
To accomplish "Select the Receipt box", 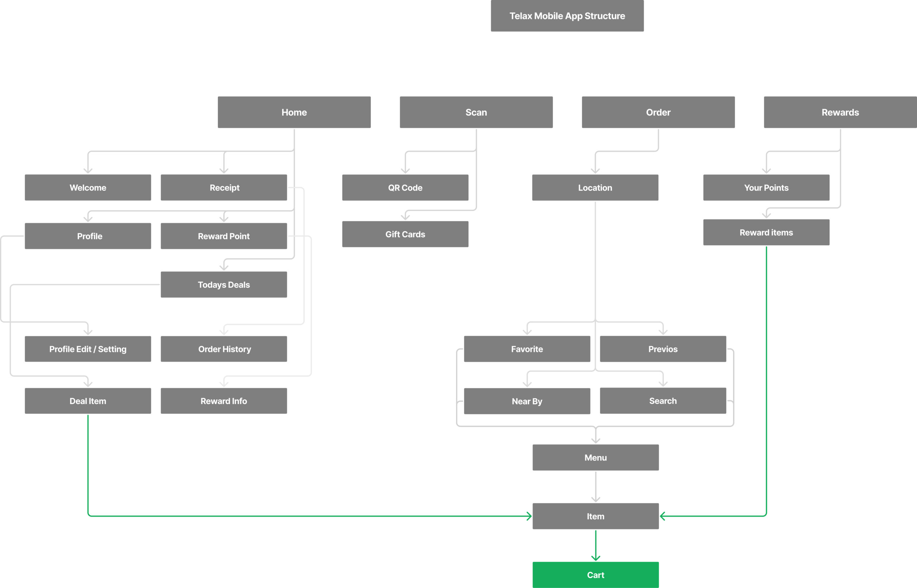I will coord(224,188).
